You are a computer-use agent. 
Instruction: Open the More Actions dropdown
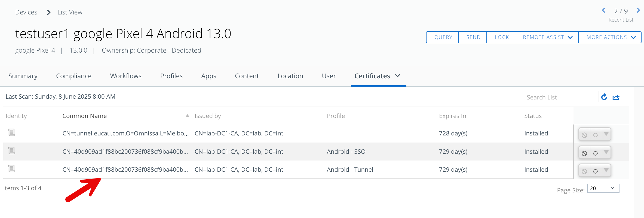click(x=610, y=37)
